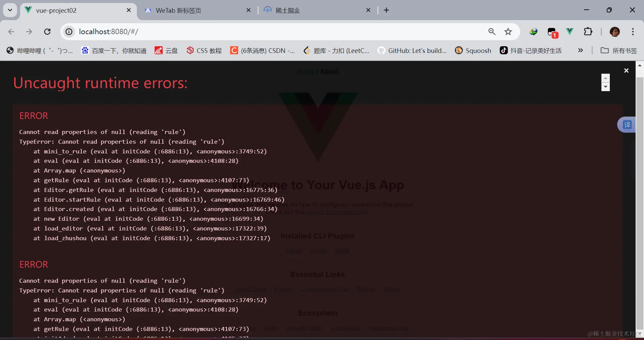
Task: View site information icon
Action: pyautogui.click(x=69, y=31)
